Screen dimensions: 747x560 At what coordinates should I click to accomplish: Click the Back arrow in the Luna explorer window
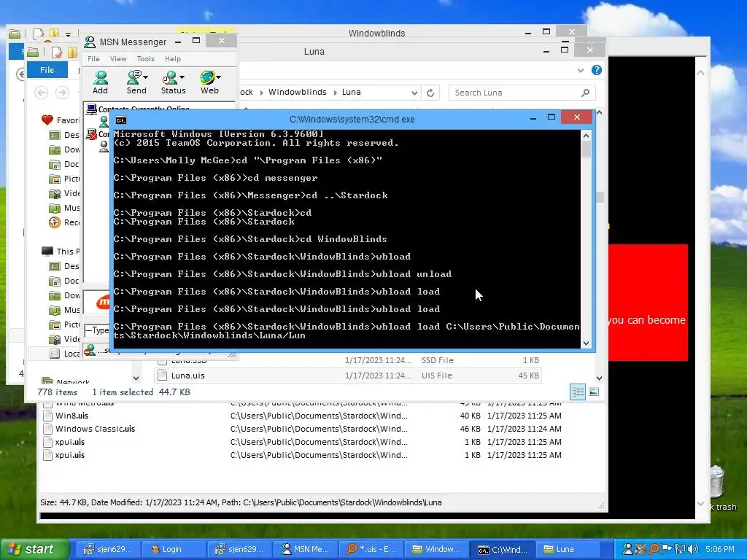tap(42, 93)
